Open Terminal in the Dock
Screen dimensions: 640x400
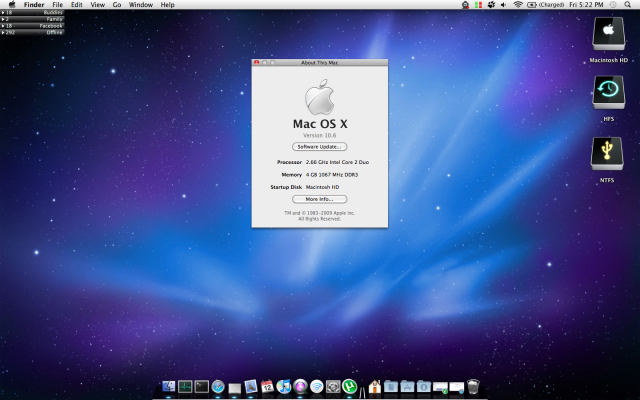click(x=202, y=387)
